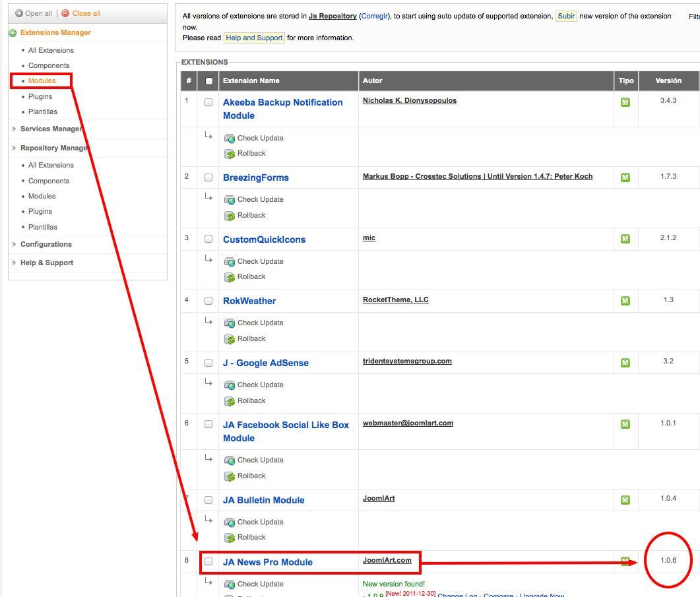Click Check Update icon under JA Facebook Social Like Box

[x=230, y=460]
